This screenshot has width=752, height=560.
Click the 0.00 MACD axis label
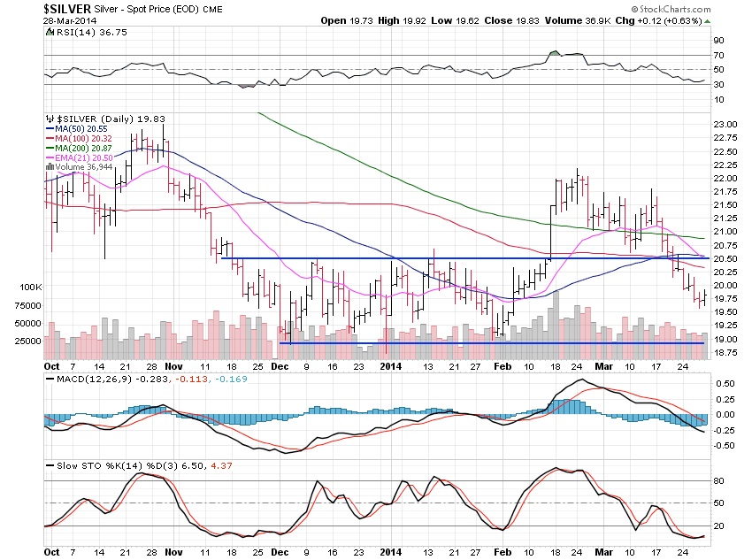tap(725, 414)
